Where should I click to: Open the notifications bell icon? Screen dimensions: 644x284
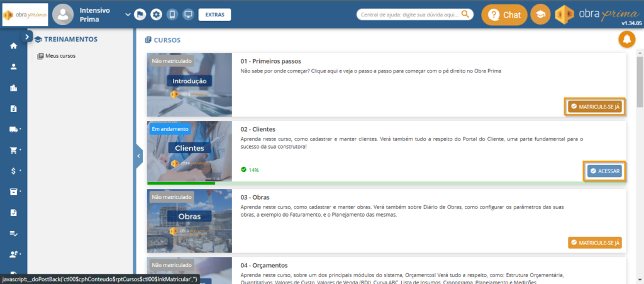(627, 40)
